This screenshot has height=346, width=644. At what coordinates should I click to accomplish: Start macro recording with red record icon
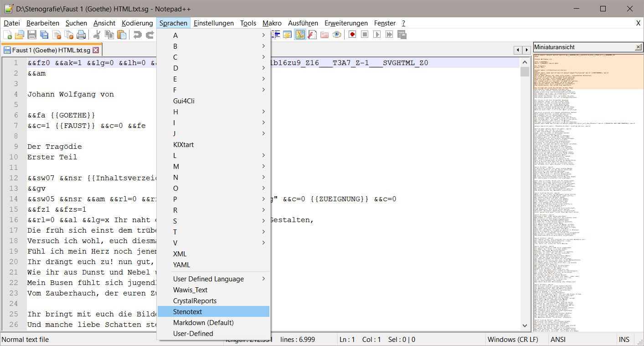pos(352,35)
